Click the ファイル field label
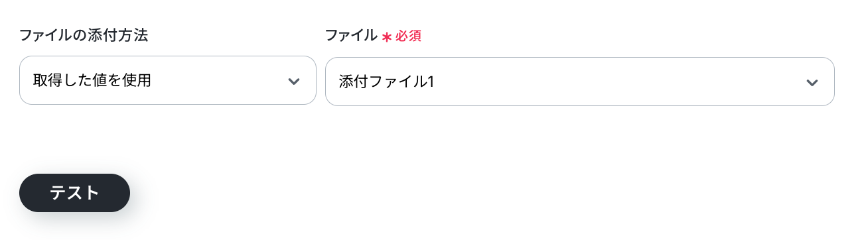 pos(351,35)
